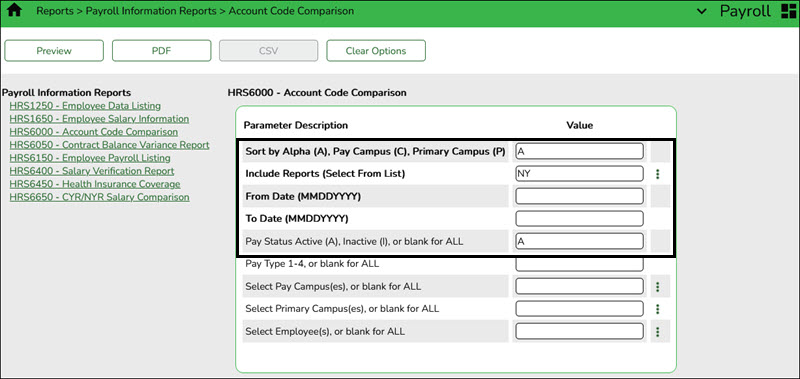This screenshot has height=379, width=800.
Task: Open HRS6400 - Salary Verification Report
Action: 92,171
